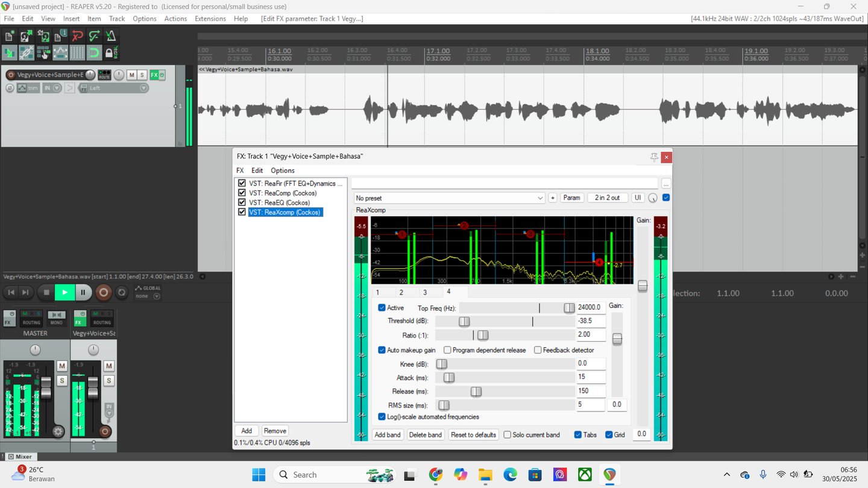Viewport: 868px width, 488px height.
Task: Open the track ROUTE button in track panel
Action: (104, 75)
